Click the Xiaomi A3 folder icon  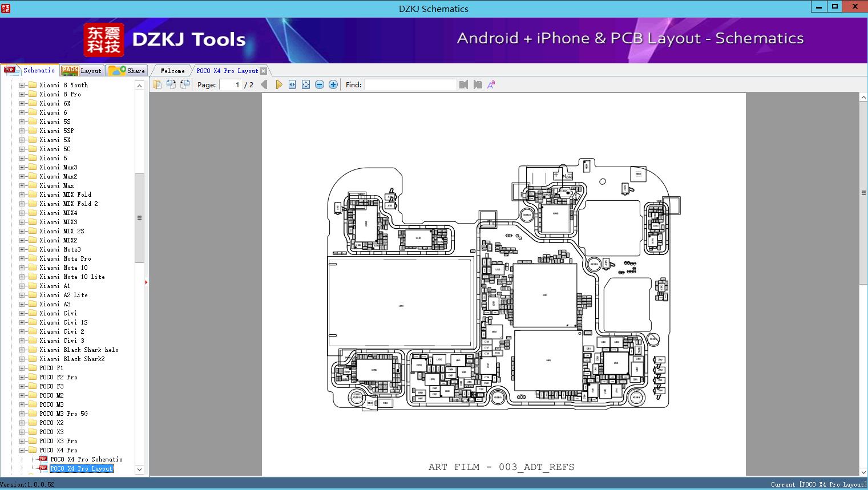coord(33,304)
